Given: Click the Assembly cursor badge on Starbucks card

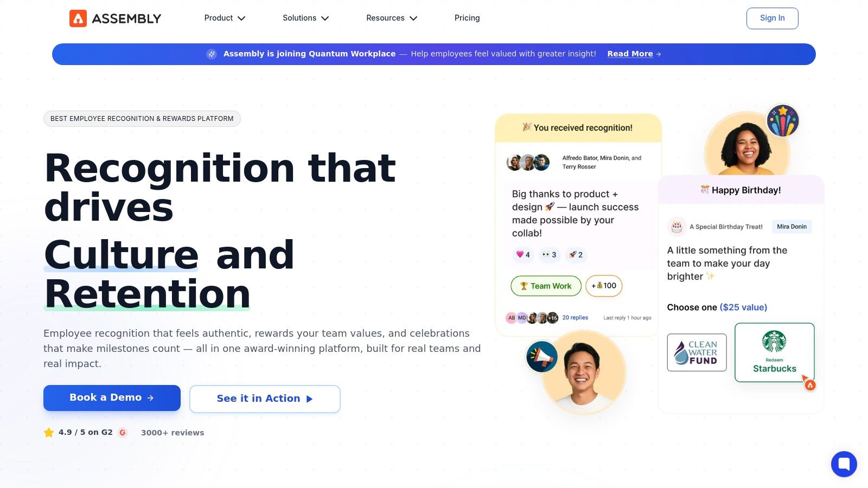Looking at the screenshot, I should (809, 384).
